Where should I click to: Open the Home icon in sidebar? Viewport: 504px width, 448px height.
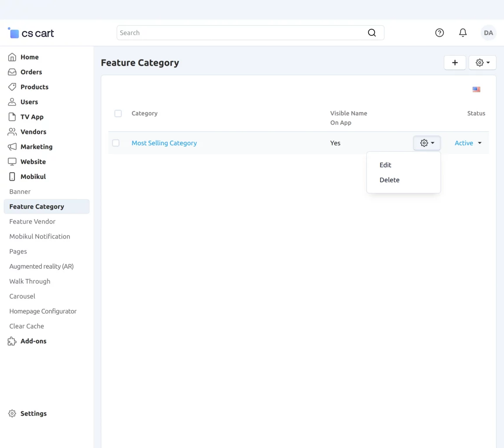[x=12, y=57]
